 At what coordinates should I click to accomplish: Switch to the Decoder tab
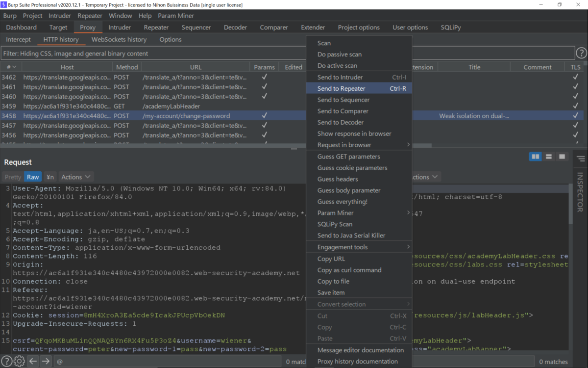236,27
